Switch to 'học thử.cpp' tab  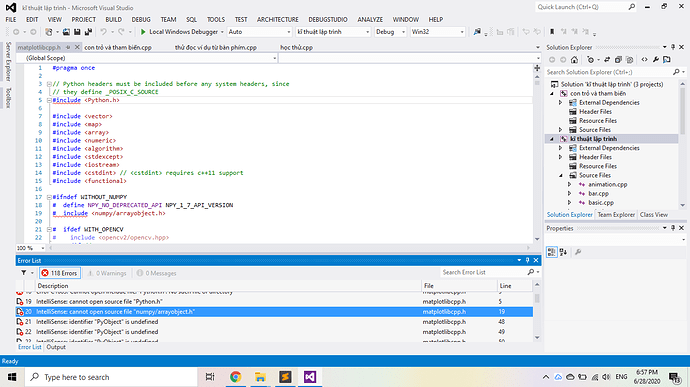tap(296, 47)
